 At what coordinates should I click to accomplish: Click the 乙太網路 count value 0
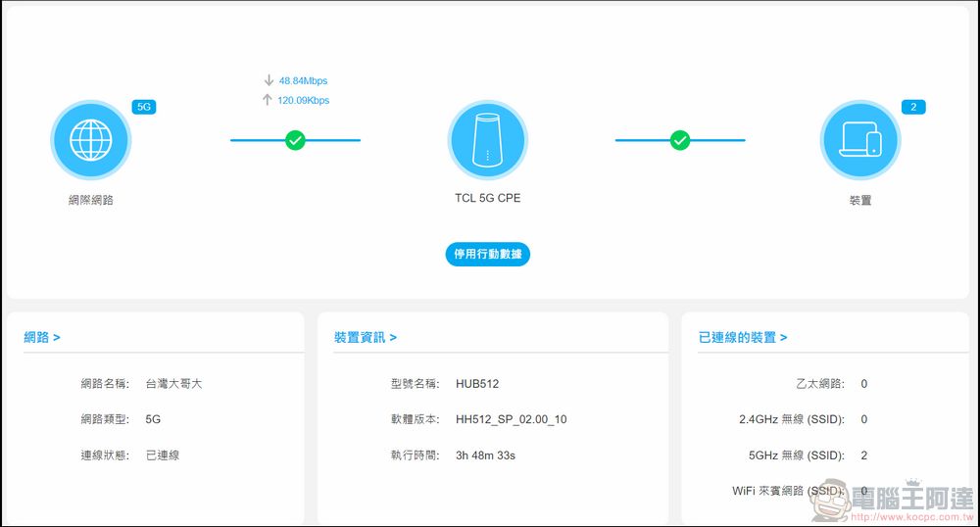tap(863, 383)
